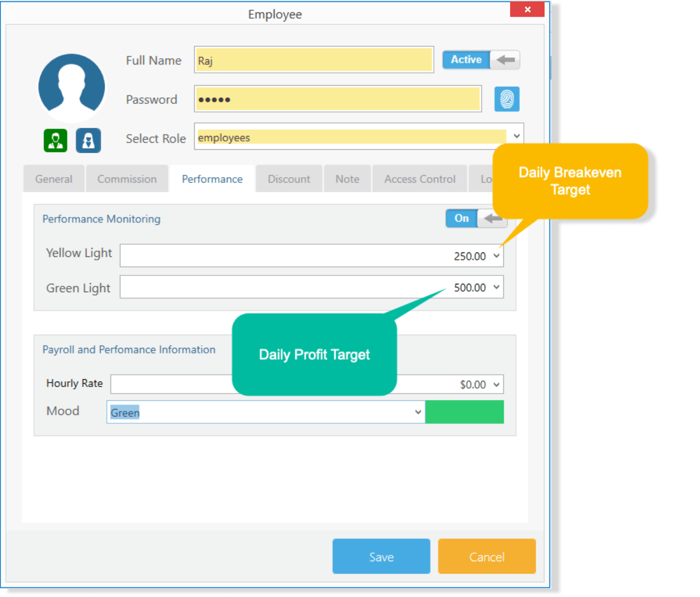700x597 pixels.
Task: Save the employee record
Action: (381, 556)
